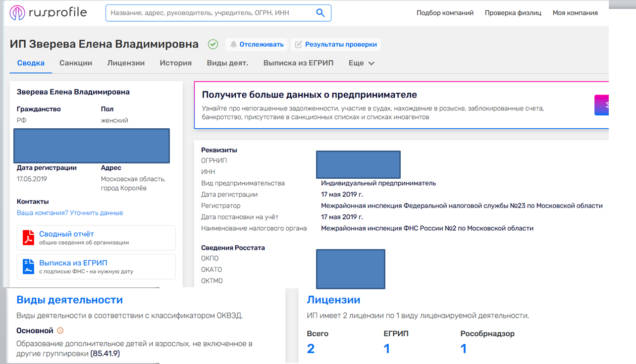
Task: Open the Лицензии section heading link
Action: (x=333, y=300)
